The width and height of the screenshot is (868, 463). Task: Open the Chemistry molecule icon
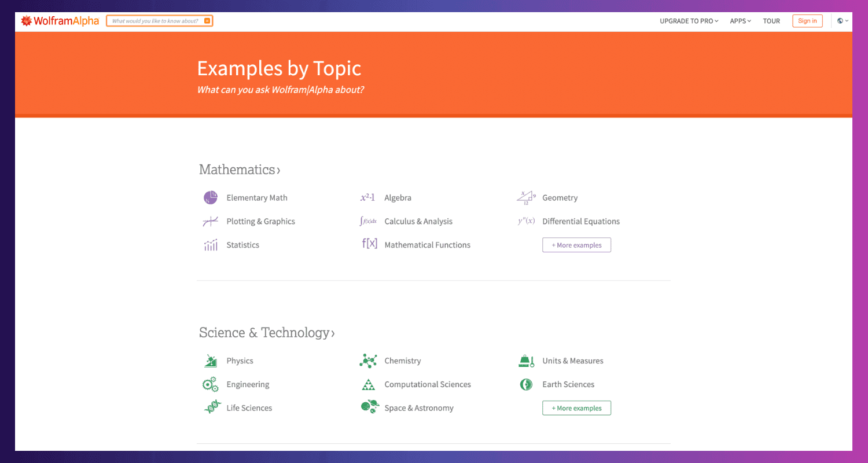368,361
